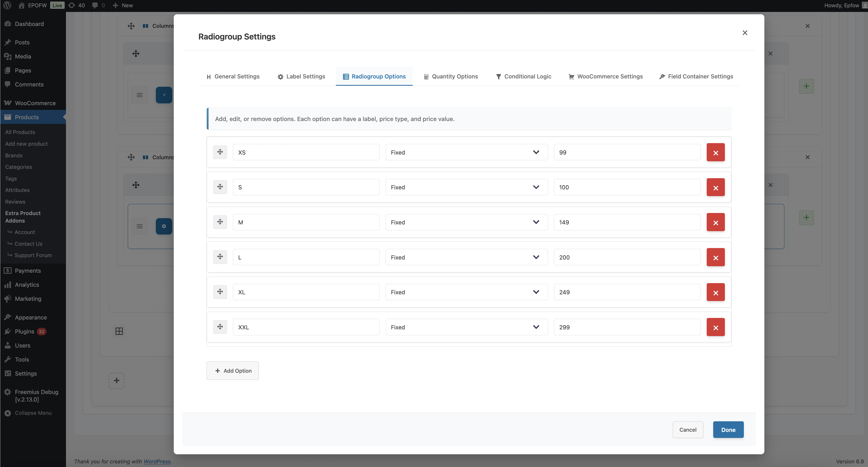Open Analytics in the admin sidebar
This screenshot has height=467, width=868.
(26, 285)
